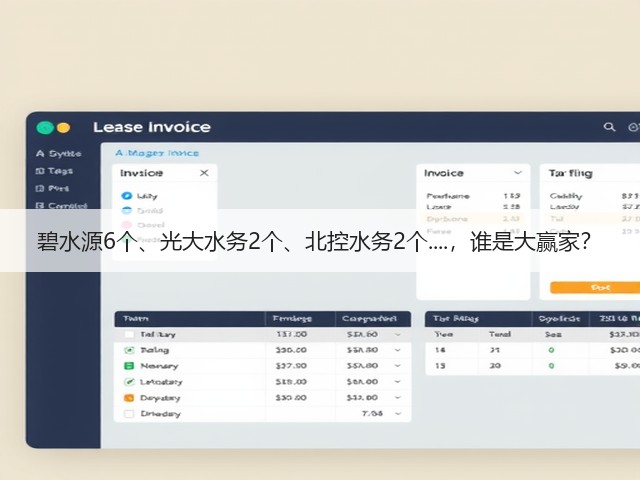Select the first blue radio option in Invoice panel
640x480 pixels.
[x=127, y=196]
